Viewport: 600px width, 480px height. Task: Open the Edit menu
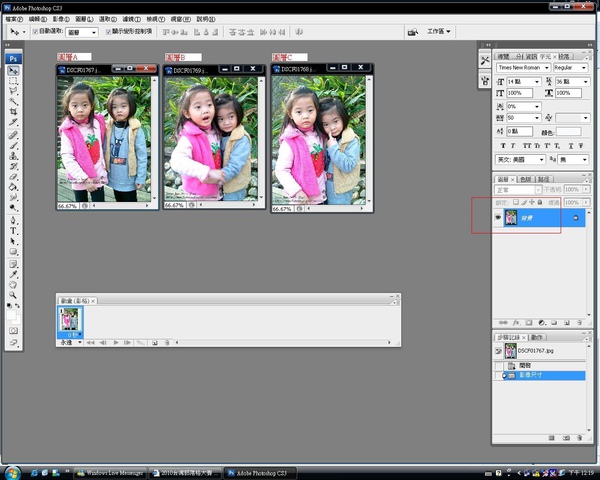[38, 19]
